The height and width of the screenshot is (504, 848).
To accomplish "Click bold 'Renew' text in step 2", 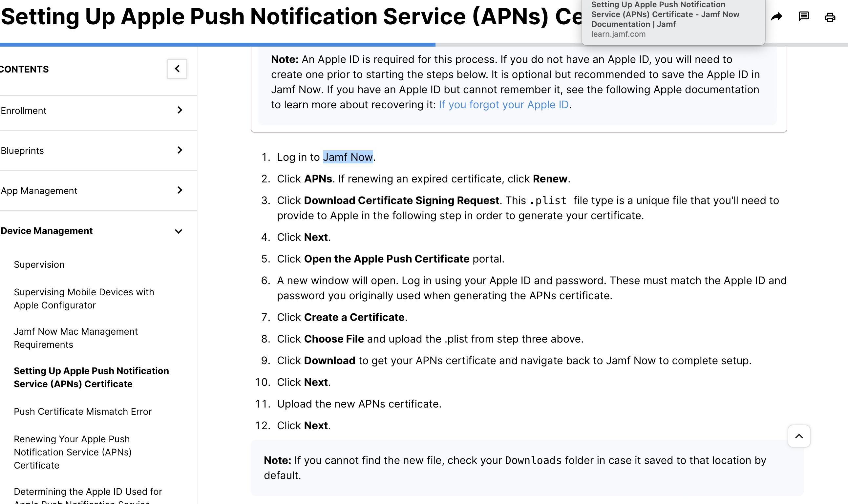I will tap(550, 178).
